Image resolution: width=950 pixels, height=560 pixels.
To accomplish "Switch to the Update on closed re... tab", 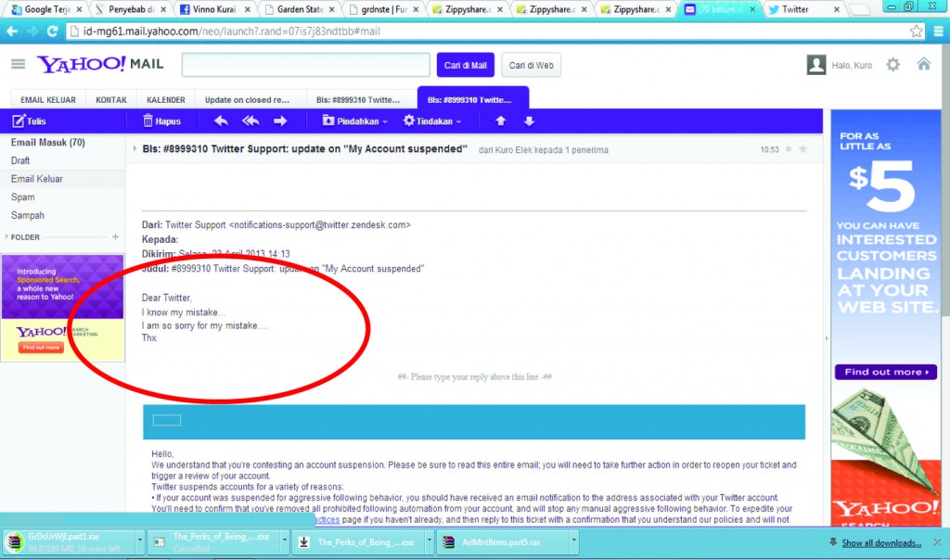I will coord(247,100).
